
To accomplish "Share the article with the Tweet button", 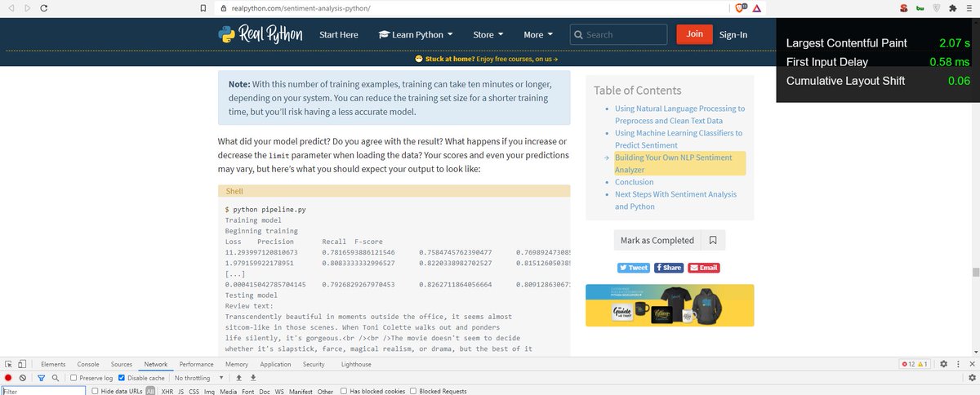I will [633, 268].
